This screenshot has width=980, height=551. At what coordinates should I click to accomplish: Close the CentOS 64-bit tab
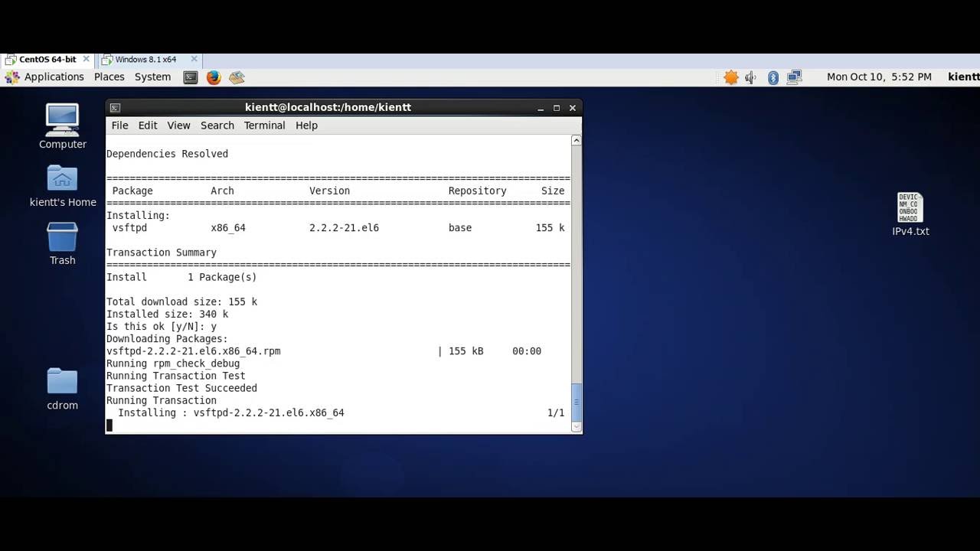pos(86,59)
